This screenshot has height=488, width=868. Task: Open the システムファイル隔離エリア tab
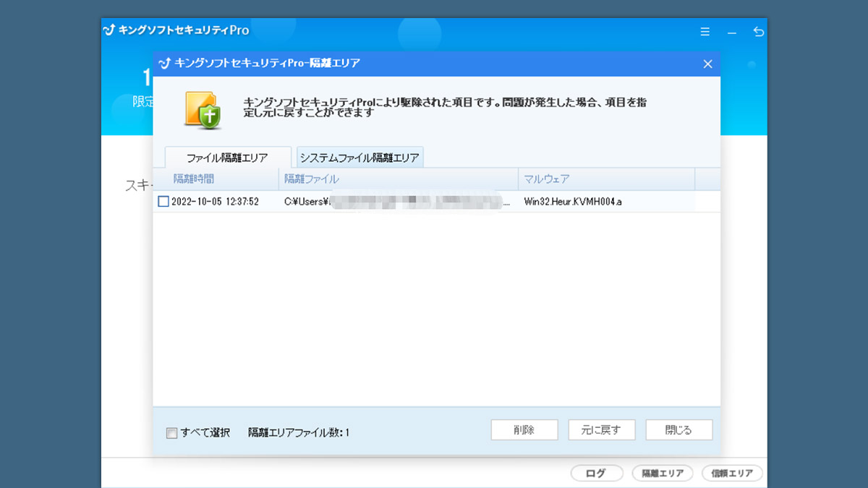pos(360,158)
